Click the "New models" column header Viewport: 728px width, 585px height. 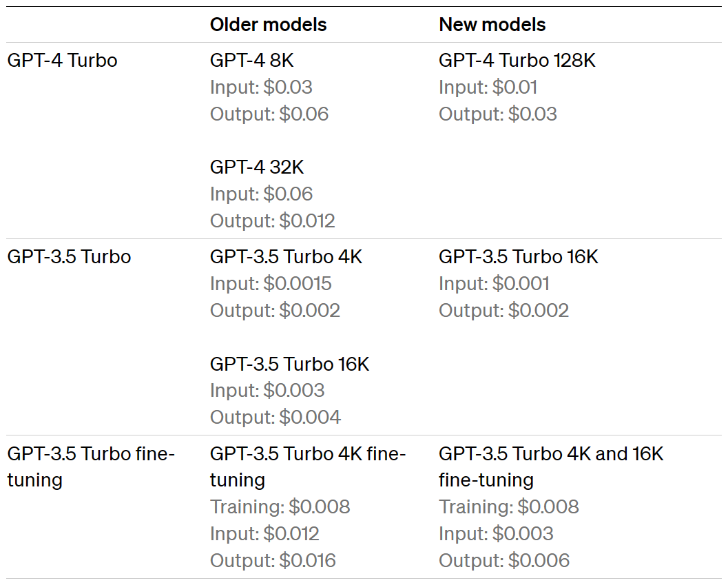492,25
